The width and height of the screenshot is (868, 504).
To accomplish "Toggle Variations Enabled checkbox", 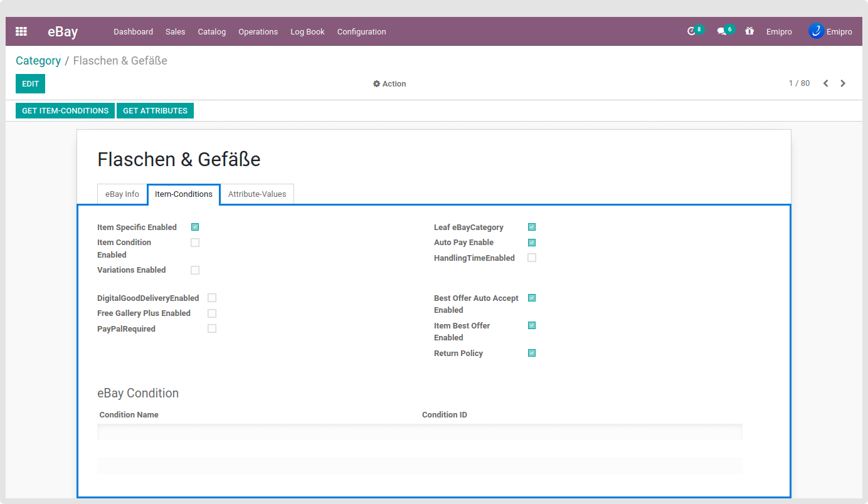I will coord(195,270).
